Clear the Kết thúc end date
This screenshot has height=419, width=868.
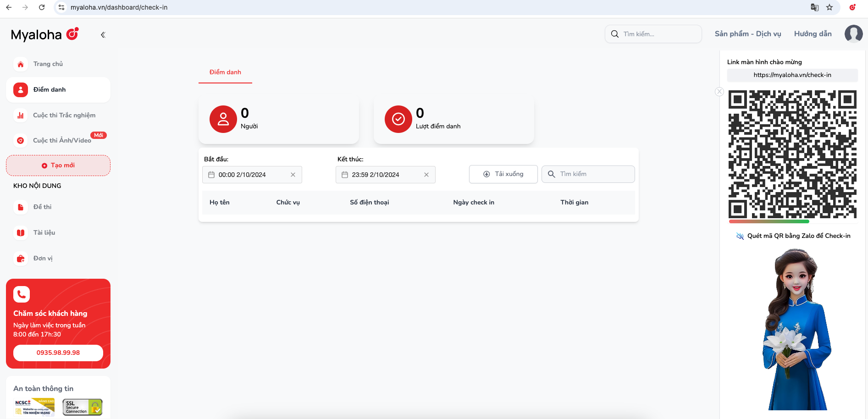click(x=426, y=175)
